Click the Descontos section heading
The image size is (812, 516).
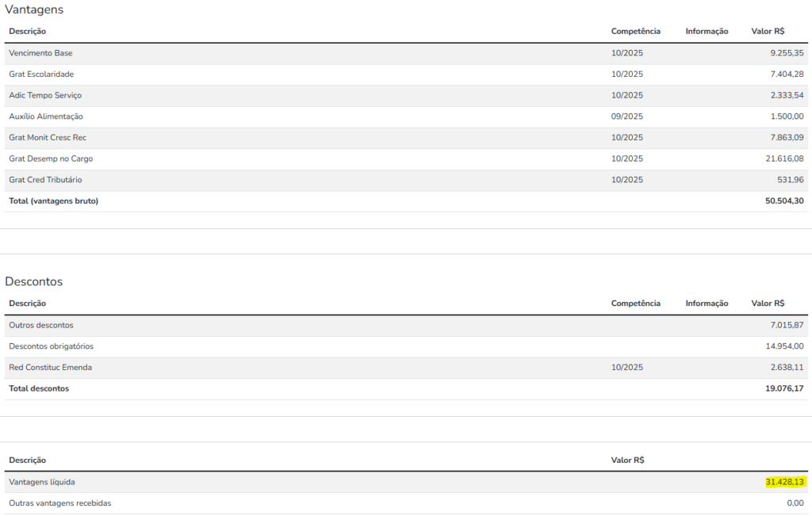(33, 281)
